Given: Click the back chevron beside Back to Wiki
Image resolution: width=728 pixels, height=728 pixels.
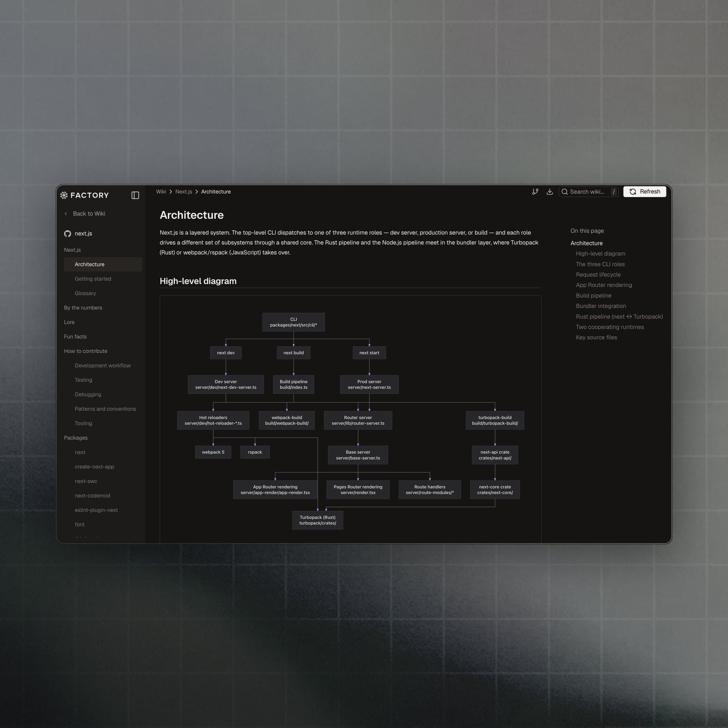Looking at the screenshot, I should point(66,214).
